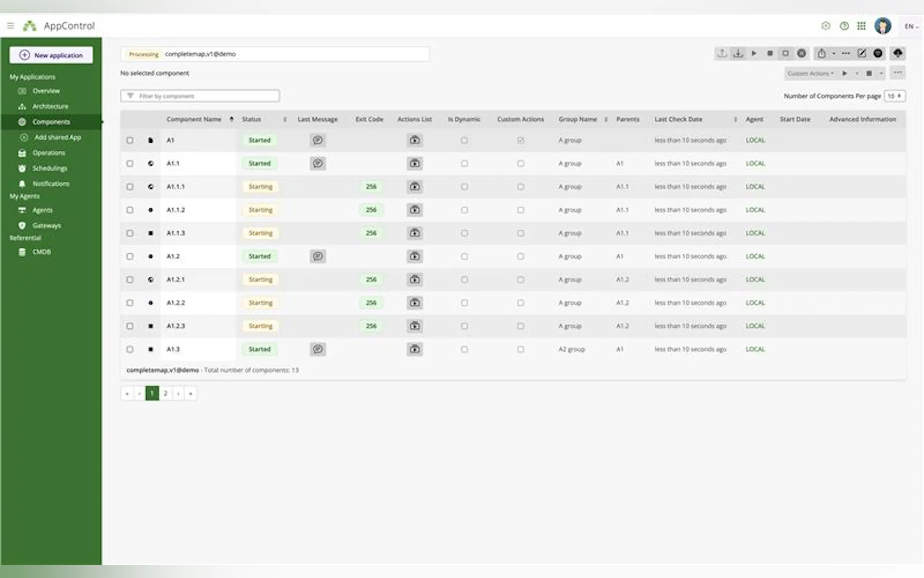The image size is (924, 578).
Task: Open Architecture in the sidebar
Action: click(x=50, y=106)
